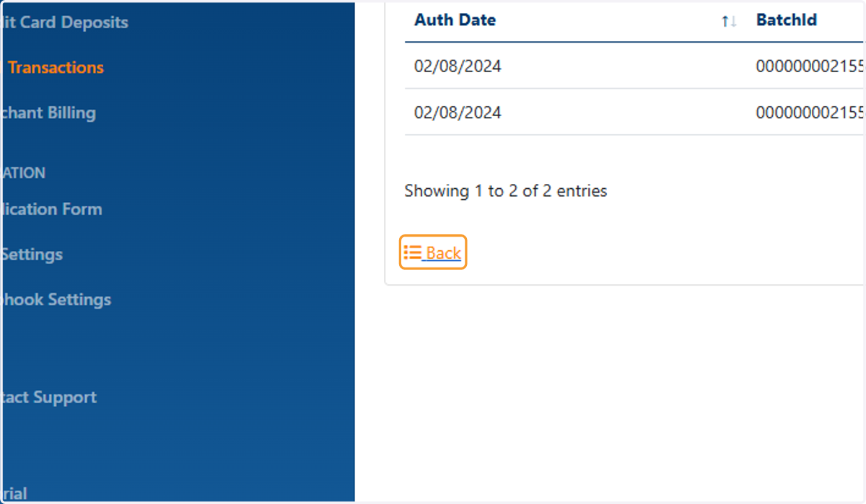Open Webhook Settings in sidebar
The width and height of the screenshot is (866, 504).
pos(56,299)
